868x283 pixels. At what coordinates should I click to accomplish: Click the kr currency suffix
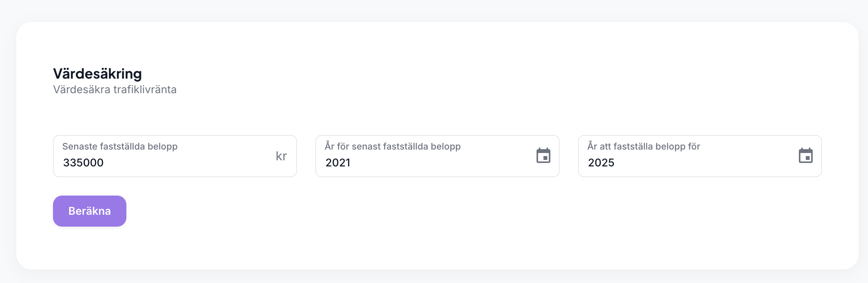[281, 156]
